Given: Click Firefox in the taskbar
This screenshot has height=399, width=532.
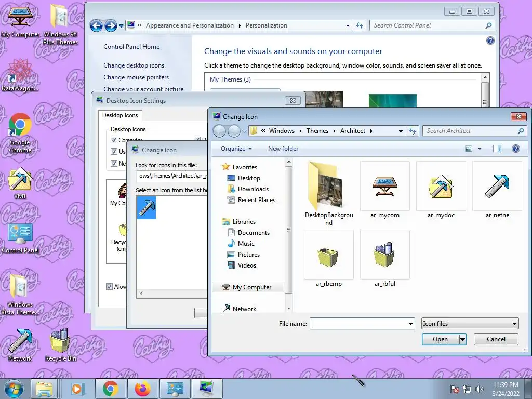Looking at the screenshot, I should pos(142,389).
